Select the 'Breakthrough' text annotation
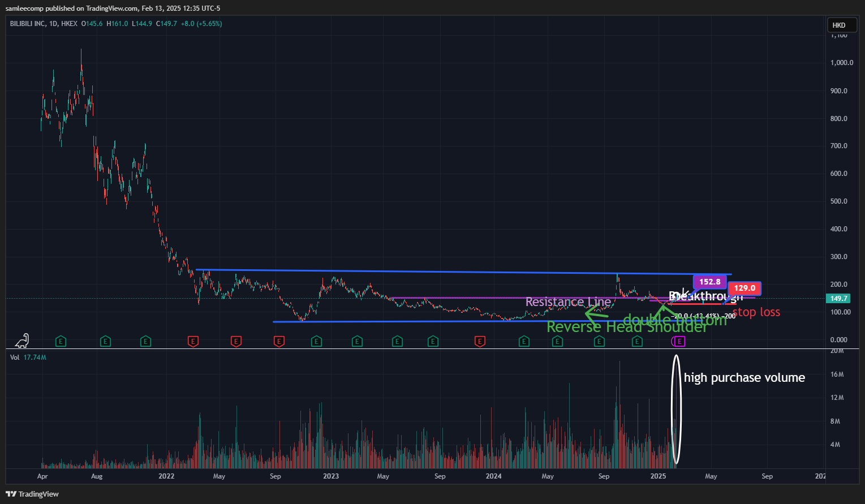This screenshot has height=504, width=865. [706, 296]
